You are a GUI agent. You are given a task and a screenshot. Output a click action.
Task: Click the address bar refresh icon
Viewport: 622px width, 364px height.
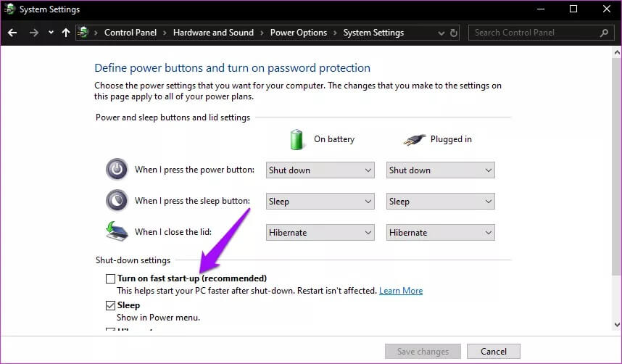[x=454, y=33]
